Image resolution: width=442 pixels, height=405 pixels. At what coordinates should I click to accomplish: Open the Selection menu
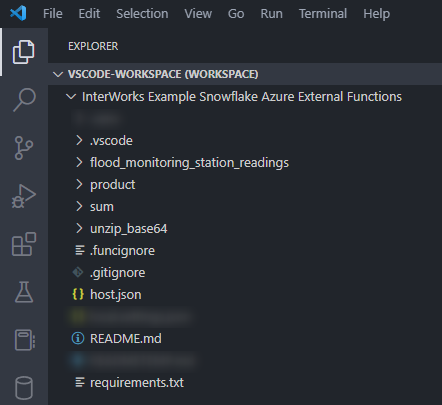coord(142,14)
